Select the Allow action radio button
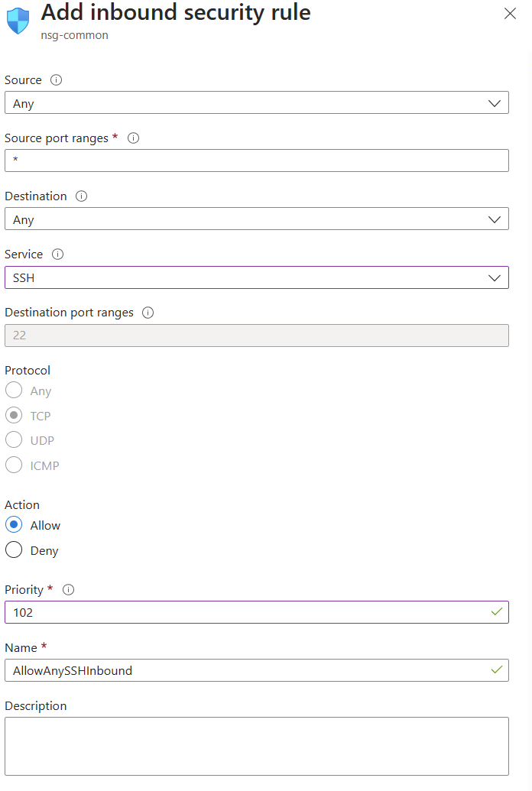Screen dimensions: 532x791 (14, 524)
